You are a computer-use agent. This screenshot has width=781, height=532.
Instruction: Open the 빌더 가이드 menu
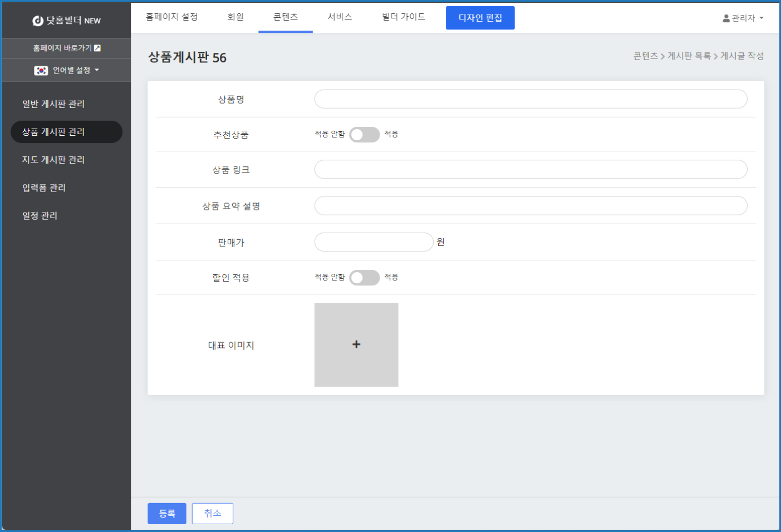coord(404,17)
